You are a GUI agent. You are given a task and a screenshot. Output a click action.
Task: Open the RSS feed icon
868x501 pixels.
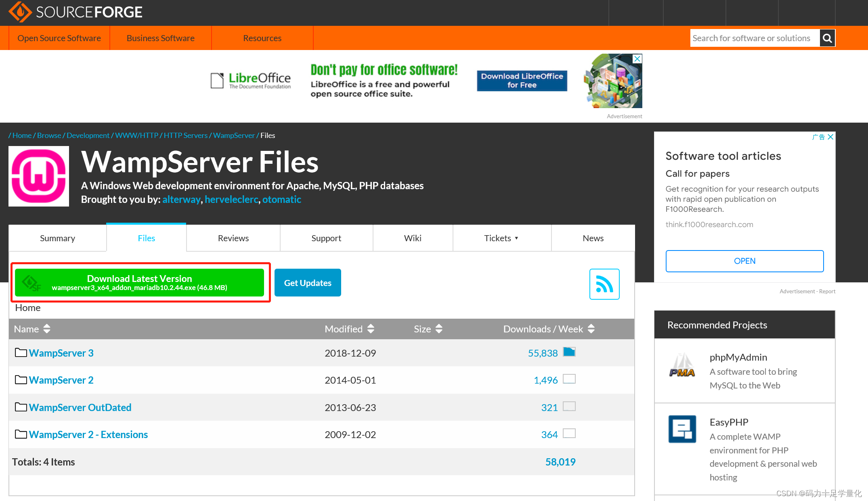point(604,284)
